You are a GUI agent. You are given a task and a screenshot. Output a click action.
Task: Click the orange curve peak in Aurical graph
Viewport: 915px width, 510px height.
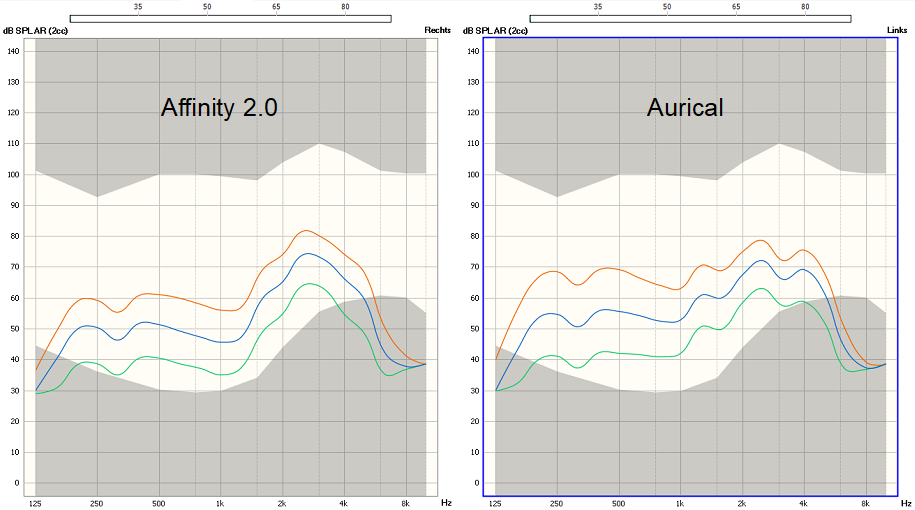(x=761, y=240)
